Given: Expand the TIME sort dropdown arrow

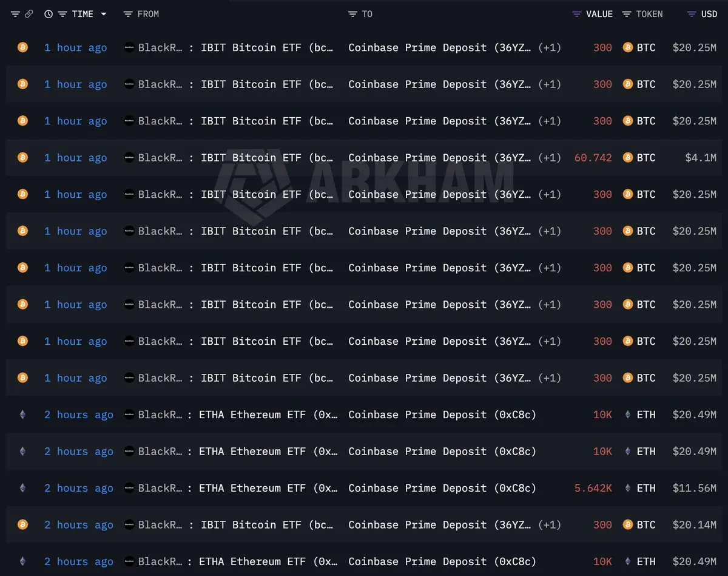Looking at the screenshot, I should coord(104,14).
